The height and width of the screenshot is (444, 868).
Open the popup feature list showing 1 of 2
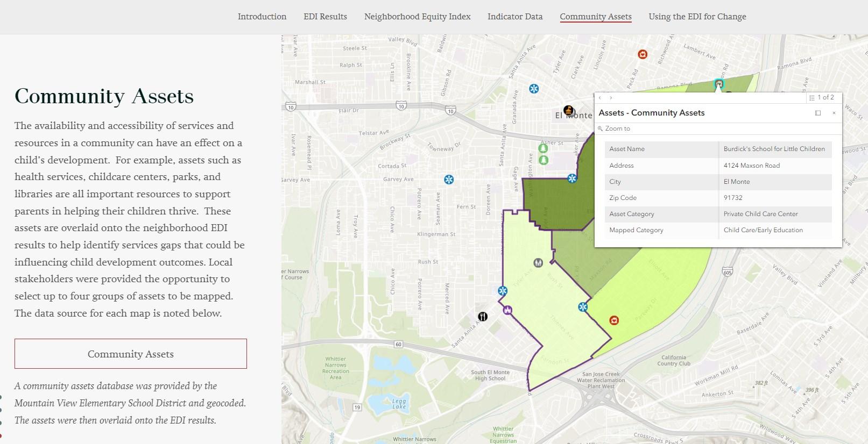point(822,98)
